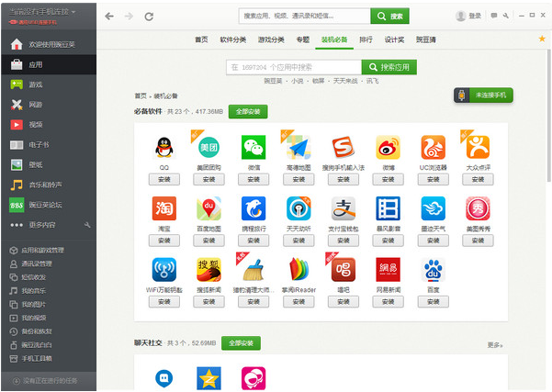The image size is (552, 392).
Task: Open the Alipay wallet app icon
Action: (x=344, y=208)
